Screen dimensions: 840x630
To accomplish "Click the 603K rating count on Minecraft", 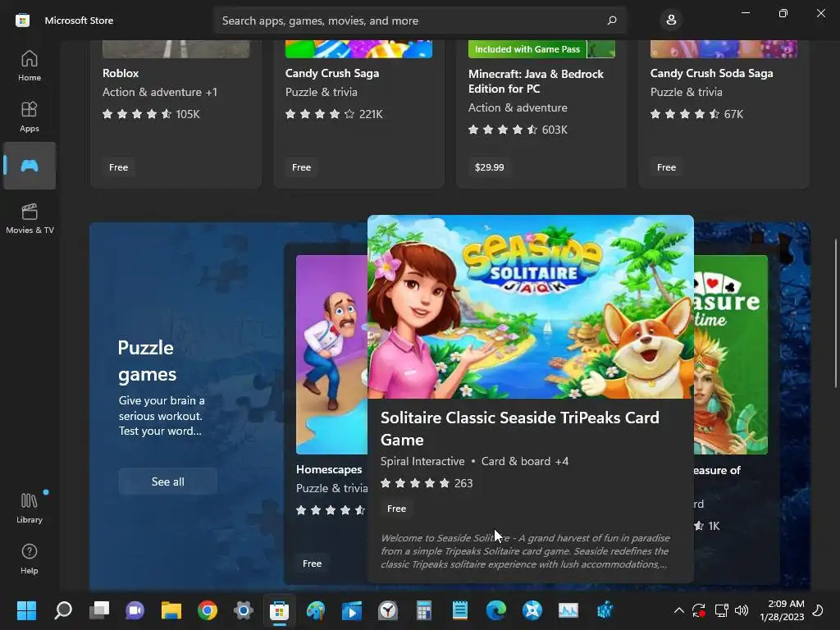I will [x=555, y=130].
